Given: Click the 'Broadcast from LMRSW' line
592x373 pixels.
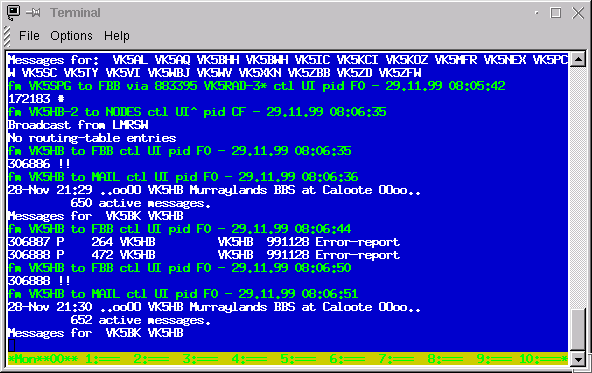Looking at the screenshot, I should click(x=78, y=125).
